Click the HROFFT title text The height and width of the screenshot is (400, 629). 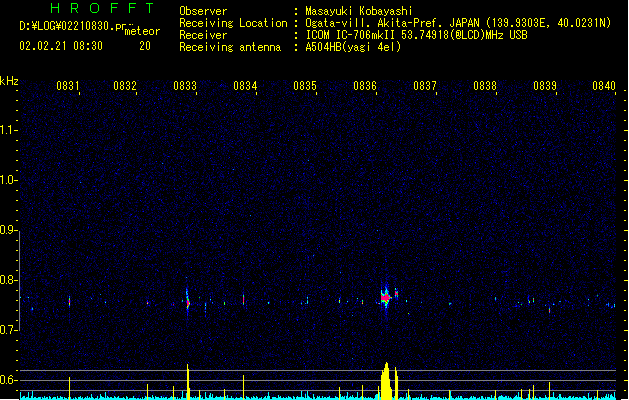(102, 8)
